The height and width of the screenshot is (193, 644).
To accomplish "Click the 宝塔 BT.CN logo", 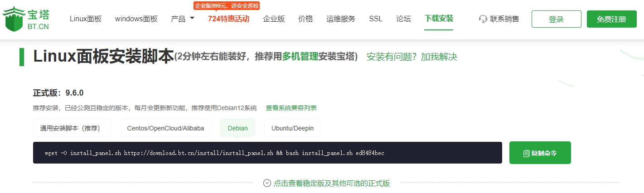I will pyautogui.click(x=25, y=19).
